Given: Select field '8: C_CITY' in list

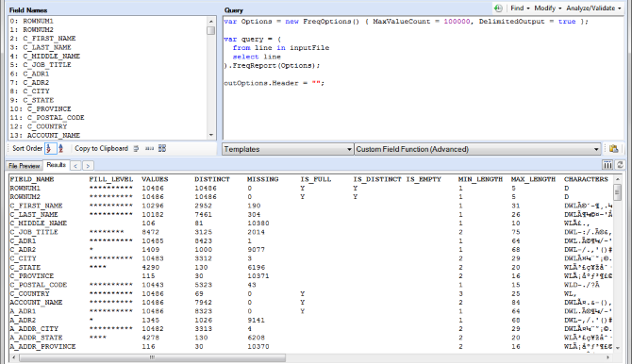Looking at the screenshot, I should coord(29,91).
